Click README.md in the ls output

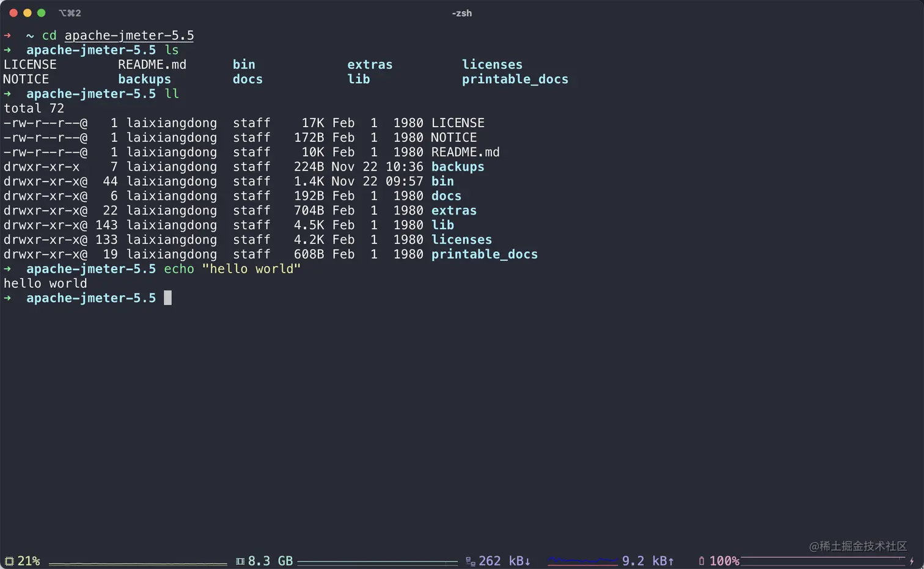tap(152, 65)
